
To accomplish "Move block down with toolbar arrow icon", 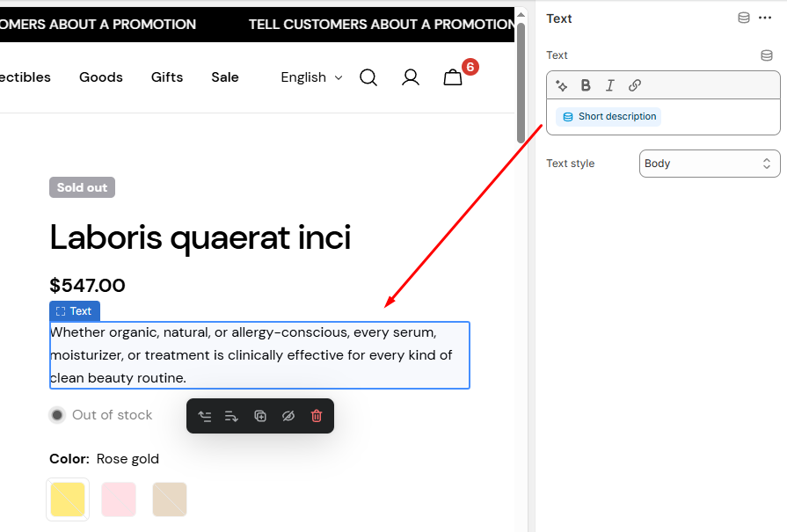I will coord(231,416).
